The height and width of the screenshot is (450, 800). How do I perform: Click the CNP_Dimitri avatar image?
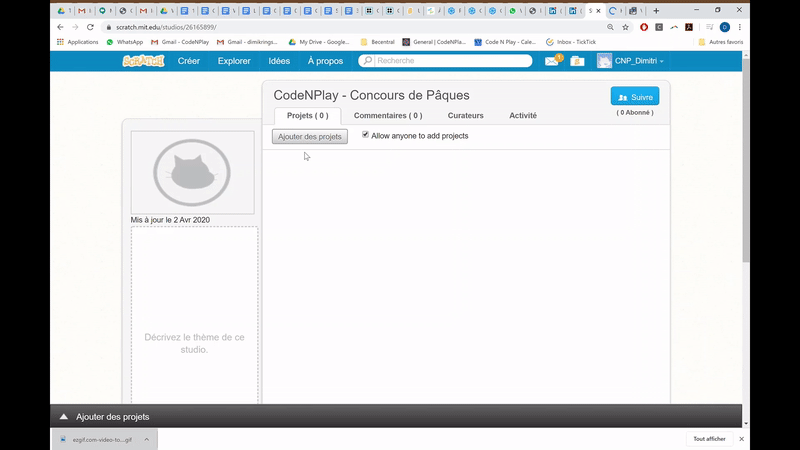(x=604, y=61)
